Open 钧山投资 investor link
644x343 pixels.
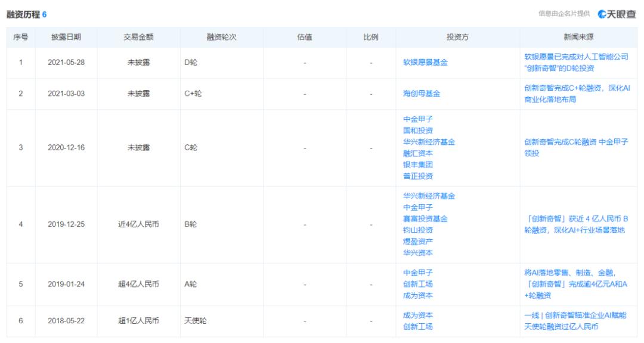[417, 230]
